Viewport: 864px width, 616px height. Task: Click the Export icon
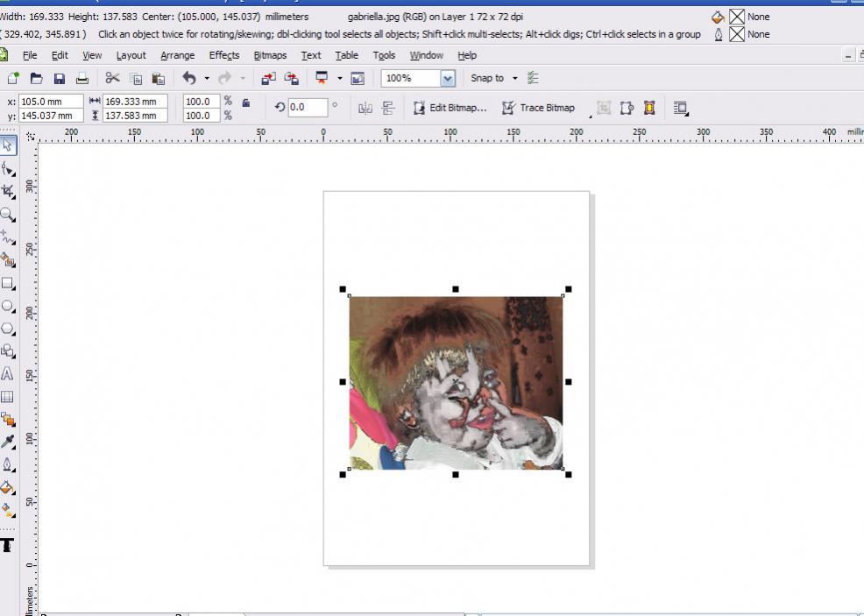click(292, 78)
